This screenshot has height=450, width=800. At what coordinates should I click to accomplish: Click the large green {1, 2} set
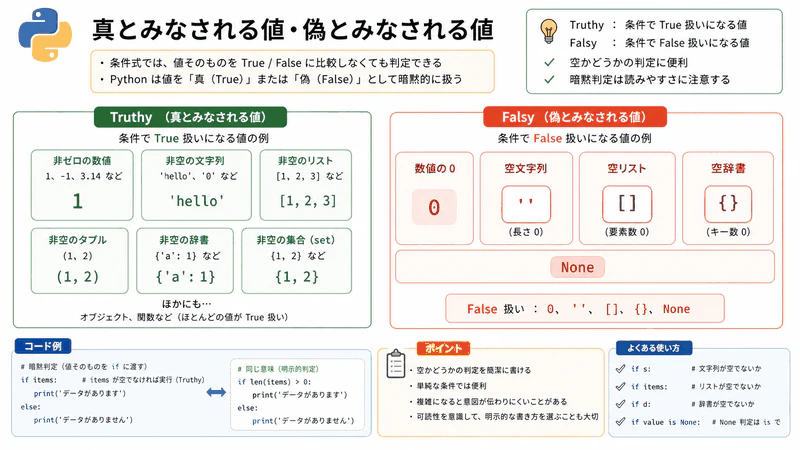(296, 277)
